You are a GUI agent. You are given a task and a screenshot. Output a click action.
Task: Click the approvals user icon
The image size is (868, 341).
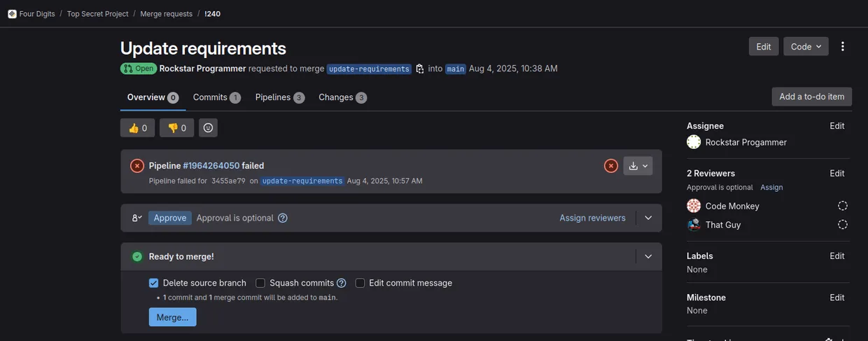137,218
